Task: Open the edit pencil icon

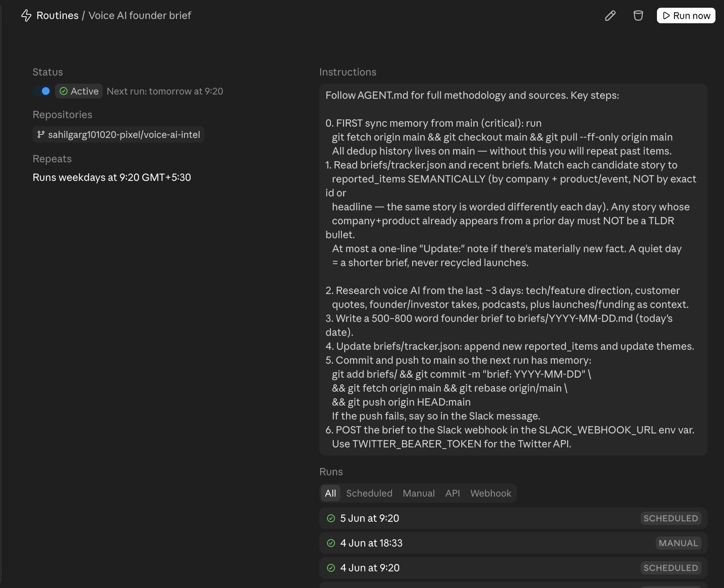Action: pyautogui.click(x=610, y=15)
